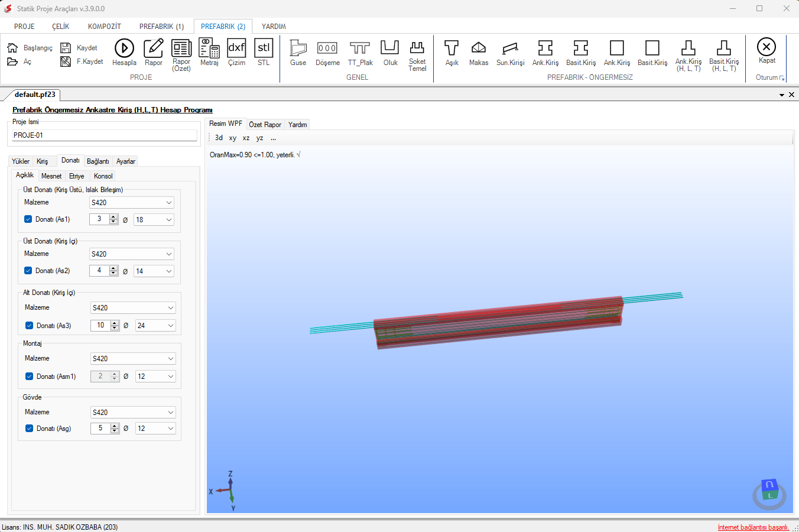Click the Proje İsmi input field
799x532 pixels.
[x=105, y=135]
